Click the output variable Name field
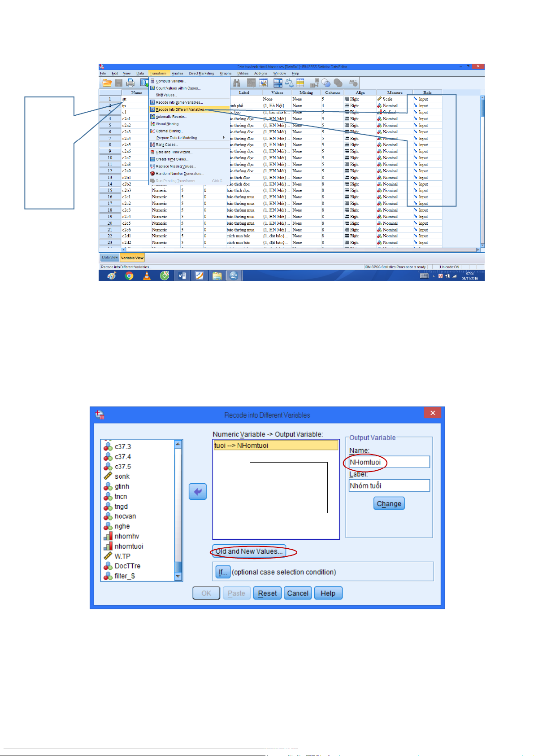 389,462
